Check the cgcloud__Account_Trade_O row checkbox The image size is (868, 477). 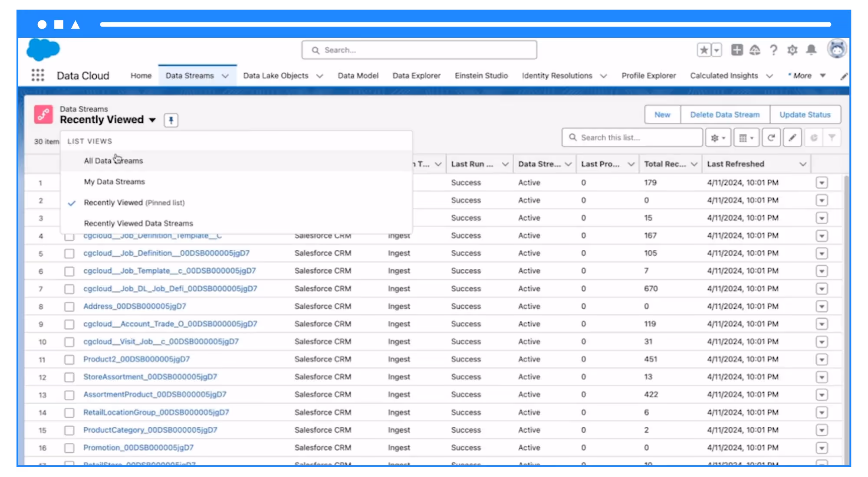pos(69,324)
